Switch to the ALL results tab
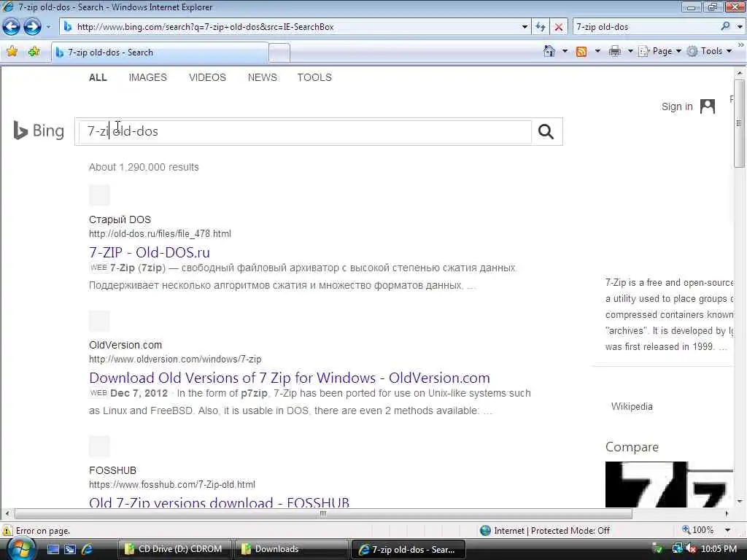 coord(98,77)
